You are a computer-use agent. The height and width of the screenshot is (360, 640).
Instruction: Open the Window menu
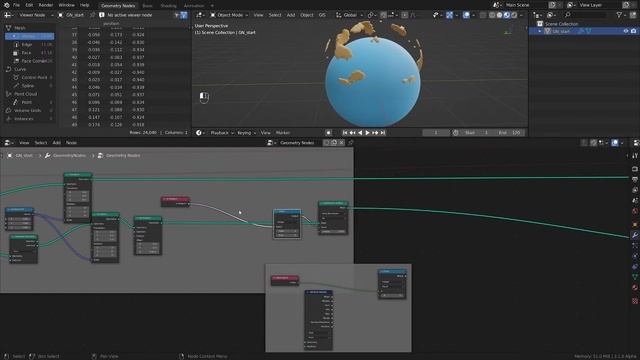pyautogui.click(x=67, y=5)
